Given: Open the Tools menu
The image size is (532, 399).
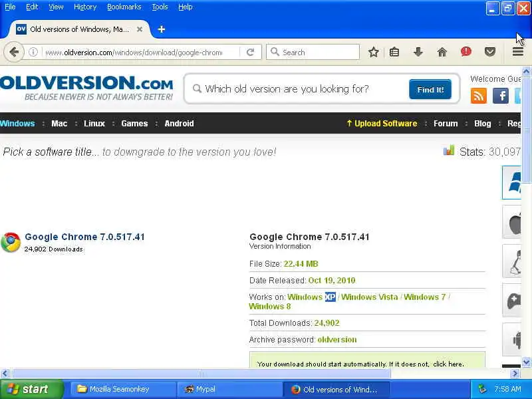Looking at the screenshot, I should [160, 7].
